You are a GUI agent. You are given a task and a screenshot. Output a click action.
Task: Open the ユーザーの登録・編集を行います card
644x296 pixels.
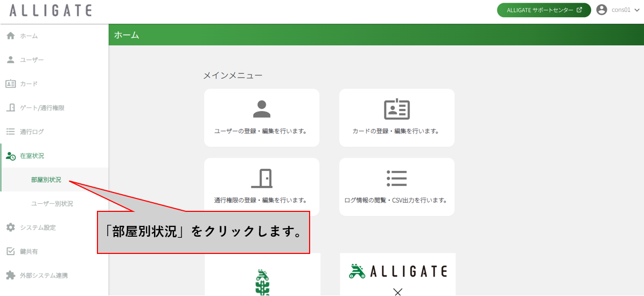pos(262,118)
